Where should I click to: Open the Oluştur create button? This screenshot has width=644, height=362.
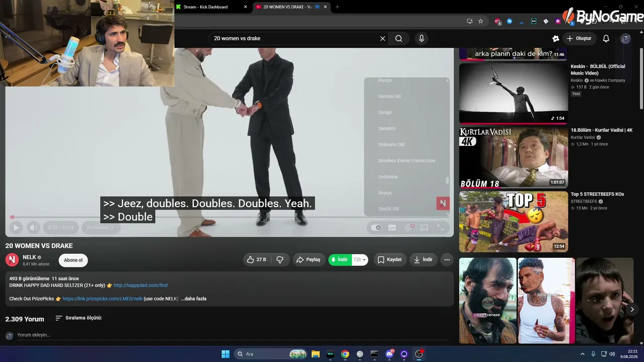(x=579, y=38)
